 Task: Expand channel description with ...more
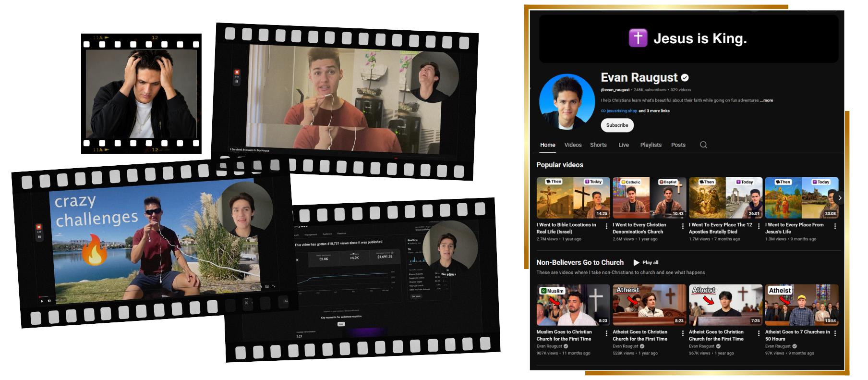[x=767, y=100]
